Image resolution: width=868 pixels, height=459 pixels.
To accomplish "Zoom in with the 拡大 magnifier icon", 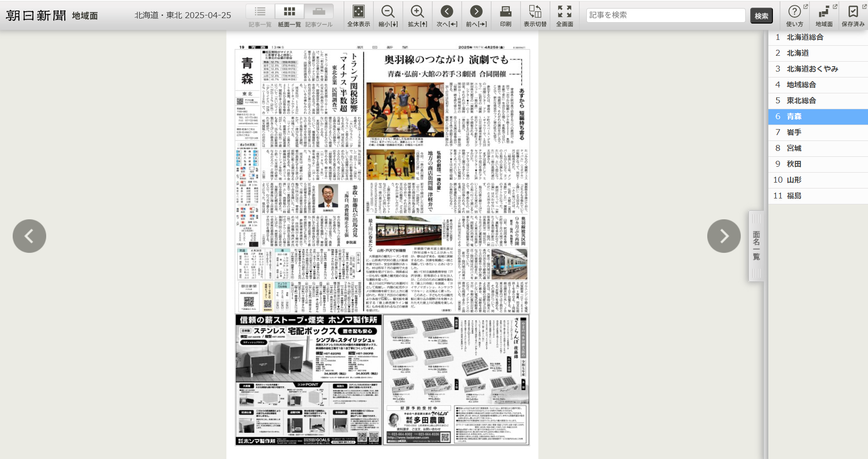I will point(417,12).
